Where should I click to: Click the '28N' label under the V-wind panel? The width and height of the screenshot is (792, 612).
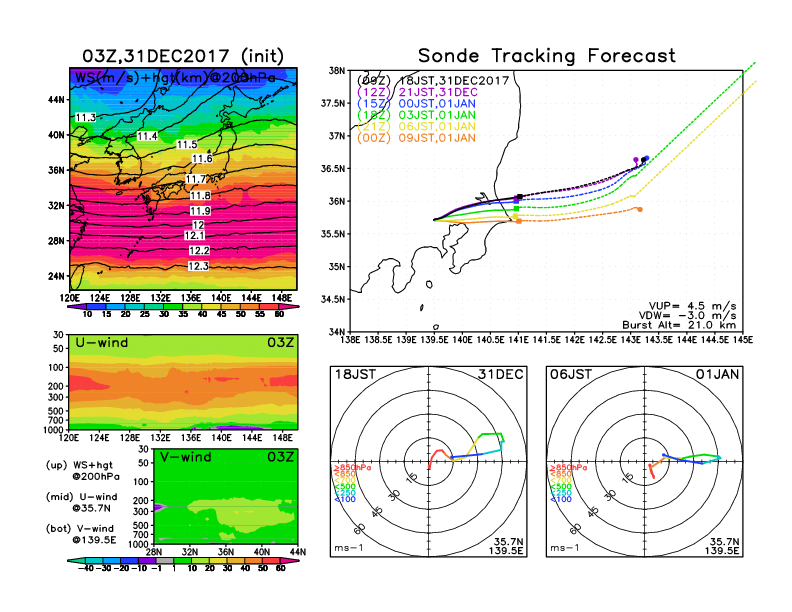point(154,552)
